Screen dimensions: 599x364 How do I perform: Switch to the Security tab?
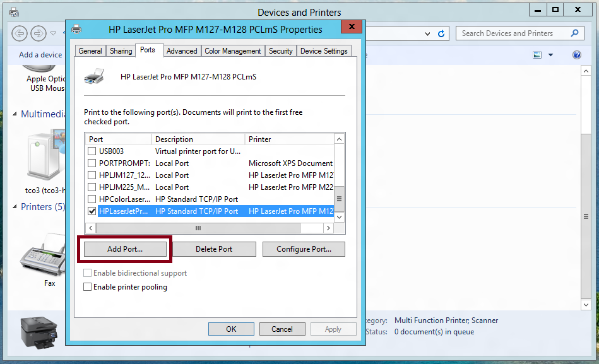coord(281,51)
